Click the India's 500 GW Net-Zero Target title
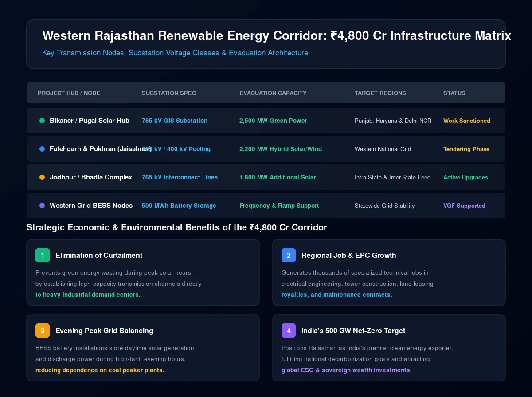The image size is (532, 397). tap(353, 331)
